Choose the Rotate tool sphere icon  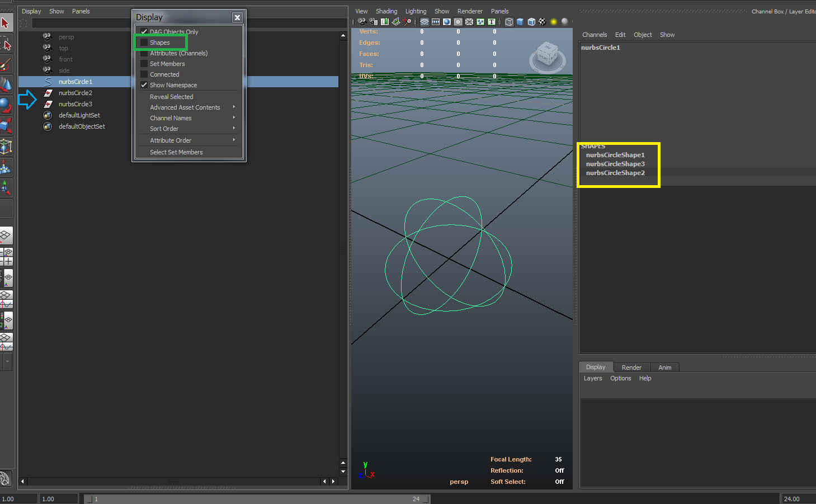point(6,106)
